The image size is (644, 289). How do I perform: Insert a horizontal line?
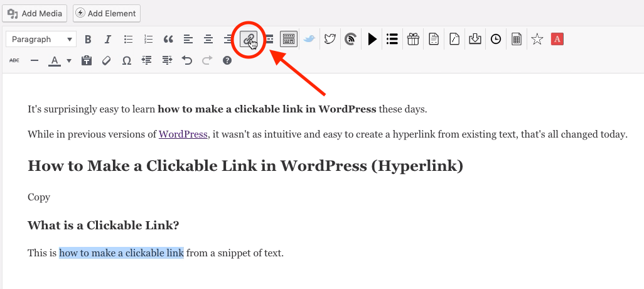coord(35,60)
